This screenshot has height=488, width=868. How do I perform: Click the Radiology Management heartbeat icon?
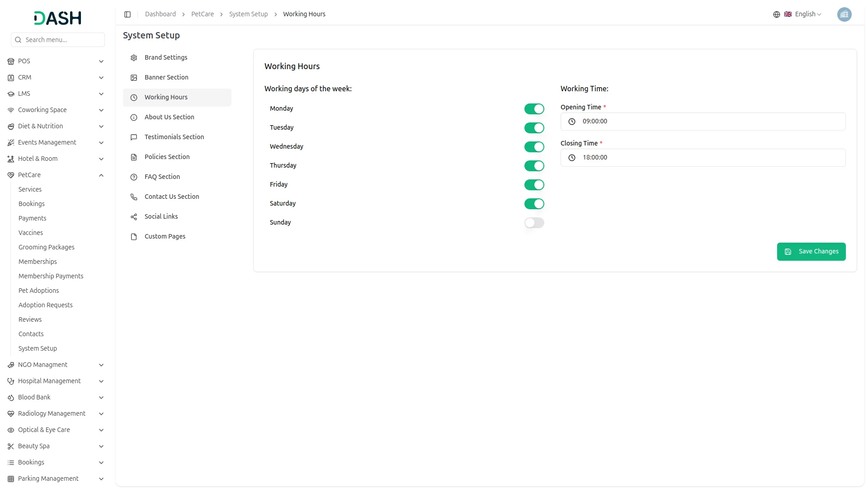pyautogui.click(x=11, y=414)
